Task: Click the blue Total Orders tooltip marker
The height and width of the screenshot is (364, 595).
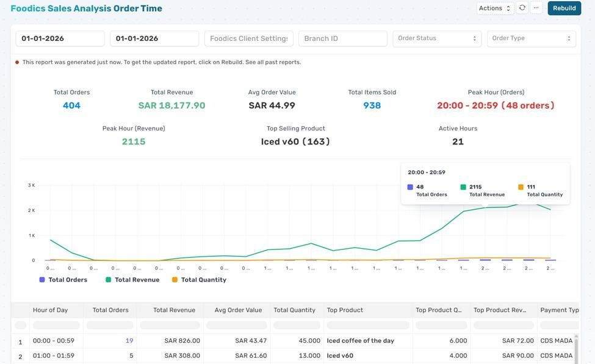Action: click(410, 187)
